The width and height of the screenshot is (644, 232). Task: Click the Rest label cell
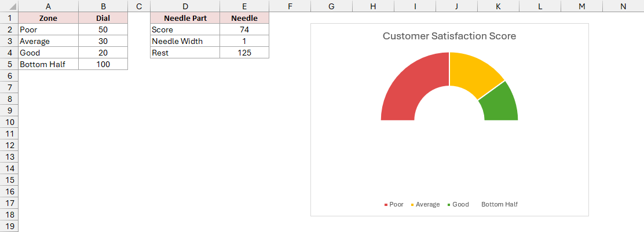pyautogui.click(x=185, y=53)
